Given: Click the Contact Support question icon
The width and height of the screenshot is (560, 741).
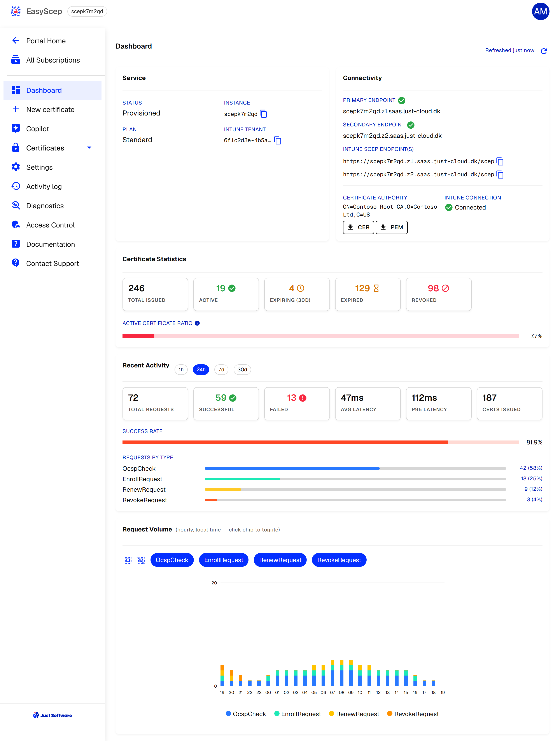Looking at the screenshot, I should coord(16,263).
